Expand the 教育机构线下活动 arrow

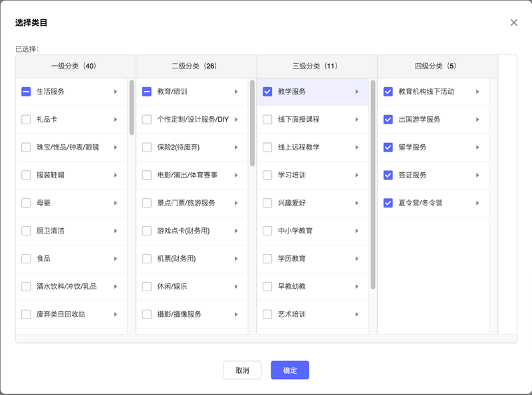tap(478, 92)
